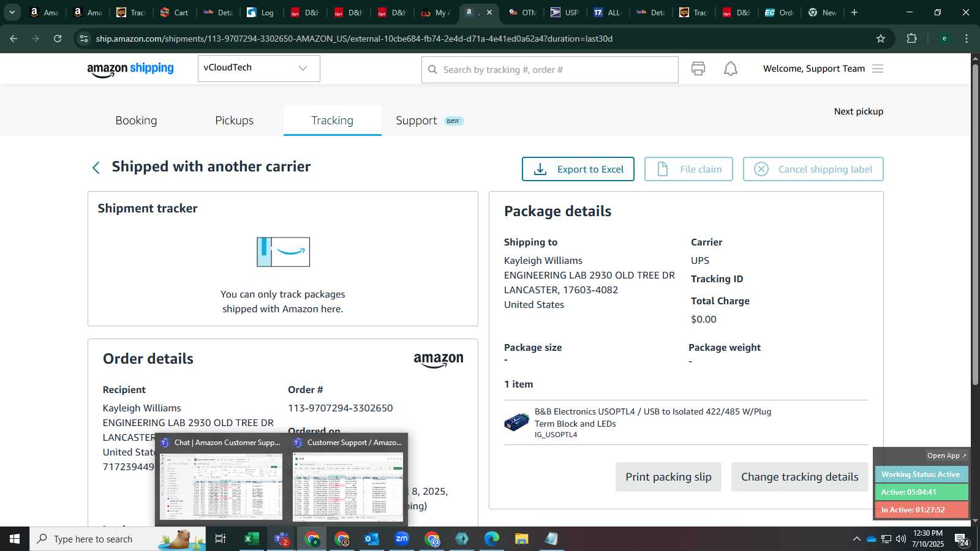Open browser extensions puzzle icon
980x551 pixels.
pos(912,39)
